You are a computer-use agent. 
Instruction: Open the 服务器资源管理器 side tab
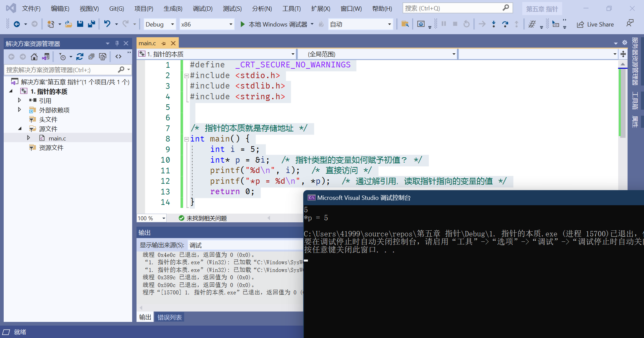tap(635, 61)
